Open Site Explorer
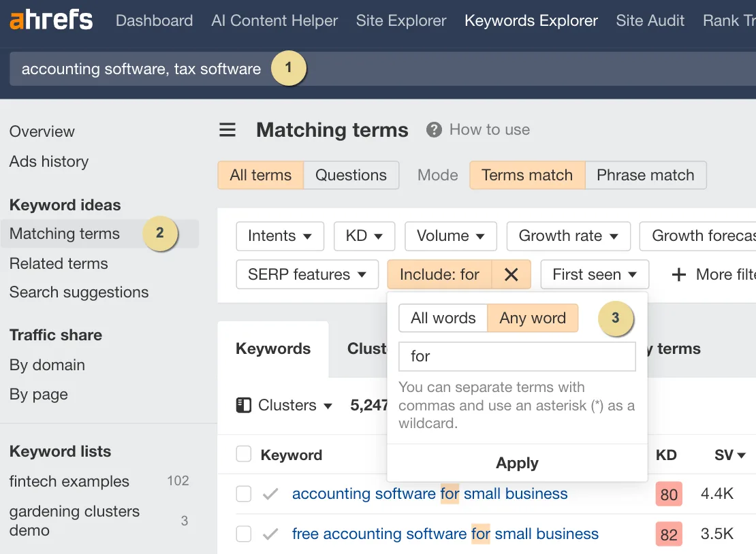The image size is (756, 554). [401, 20]
